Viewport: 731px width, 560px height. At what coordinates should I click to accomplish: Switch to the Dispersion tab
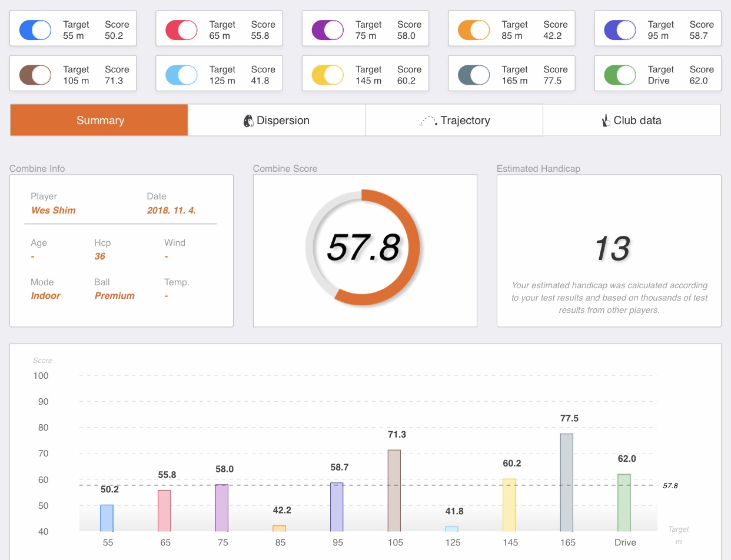[x=277, y=121]
